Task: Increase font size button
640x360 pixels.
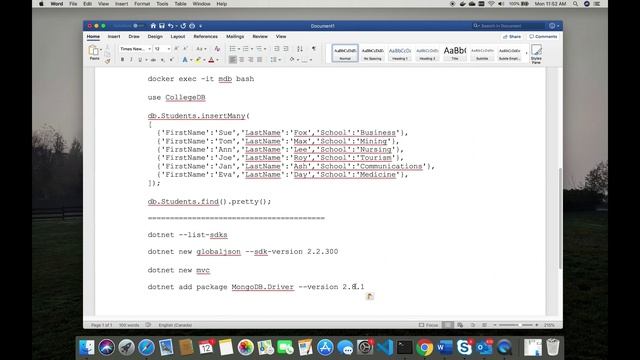Action: pyautogui.click(x=176, y=49)
